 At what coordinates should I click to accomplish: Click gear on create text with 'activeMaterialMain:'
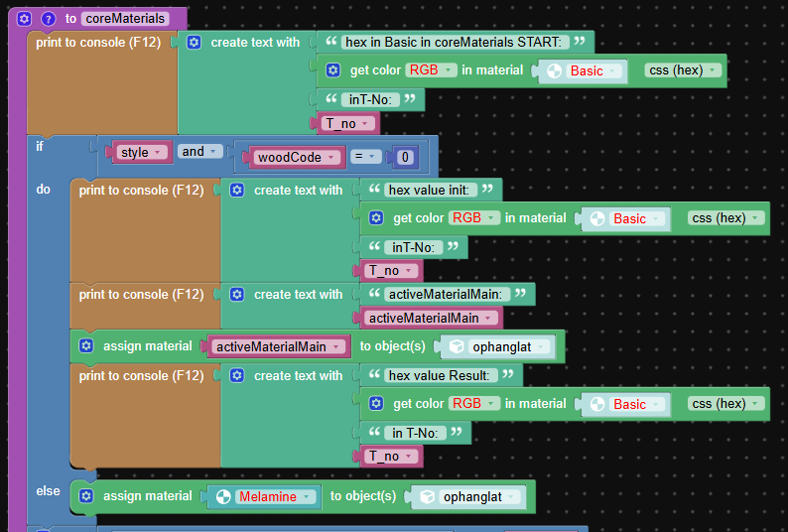point(237,294)
